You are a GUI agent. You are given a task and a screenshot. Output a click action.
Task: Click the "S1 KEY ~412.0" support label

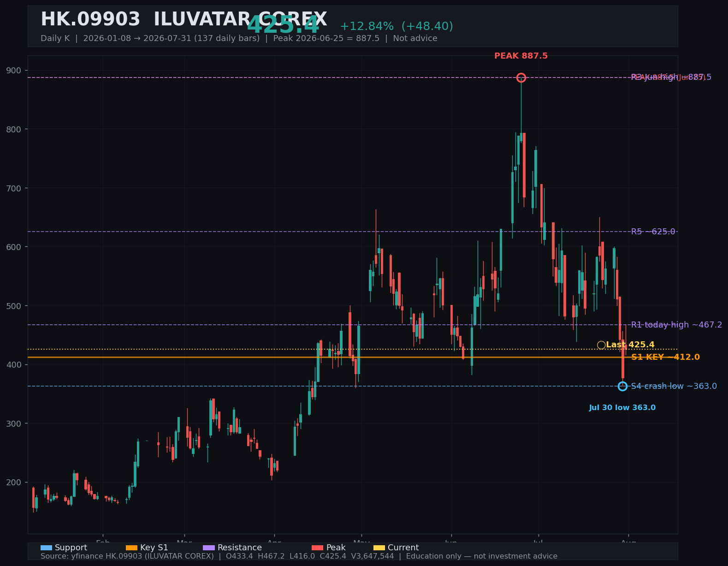point(665,357)
